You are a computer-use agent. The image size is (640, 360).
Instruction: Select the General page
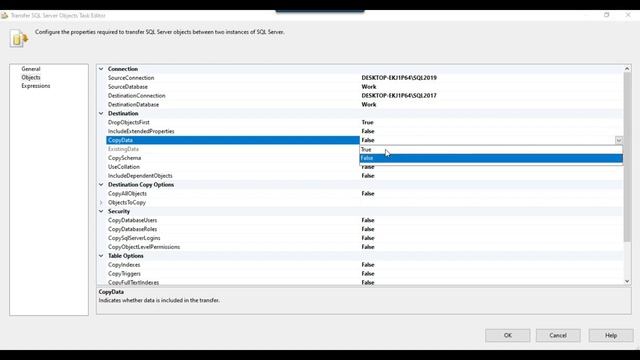point(31,69)
